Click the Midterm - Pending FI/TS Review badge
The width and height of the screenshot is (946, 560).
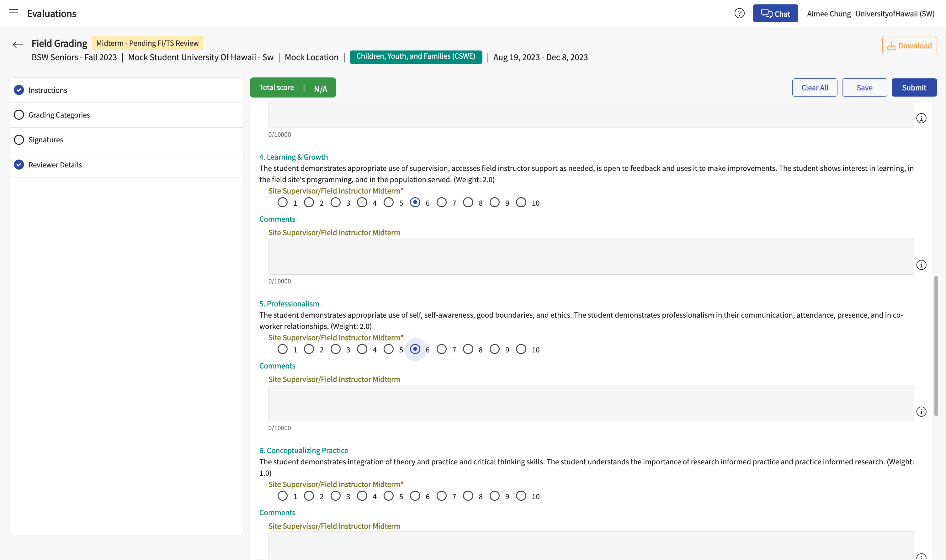coord(147,43)
